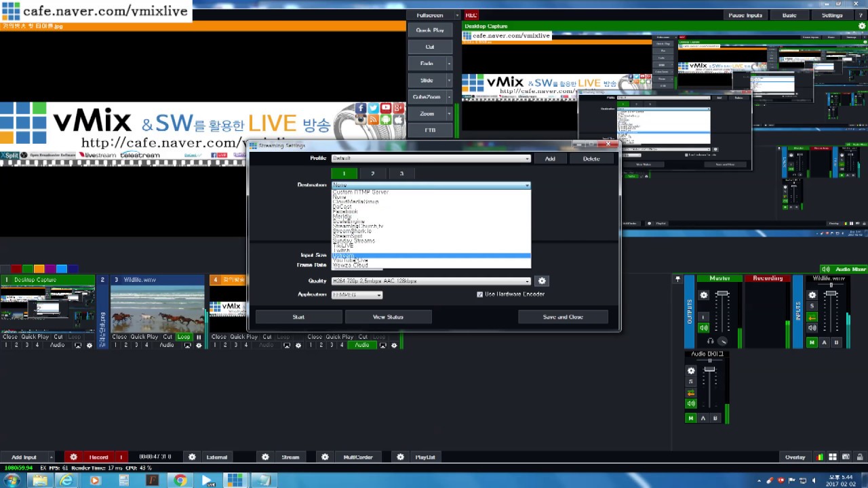Click the pin icon beside OUTPUTS
Screen dimensions: 868x488
tap(677, 279)
